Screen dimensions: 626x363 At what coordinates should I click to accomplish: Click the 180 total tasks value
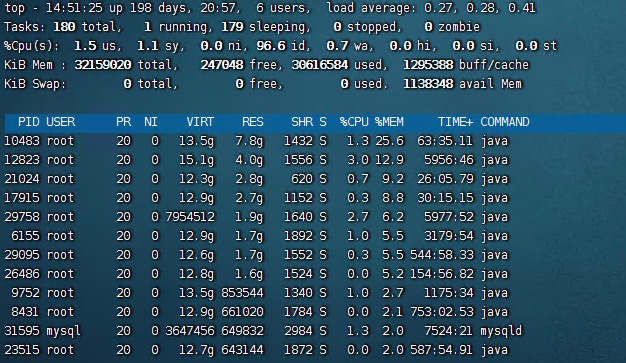tap(64, 27)
